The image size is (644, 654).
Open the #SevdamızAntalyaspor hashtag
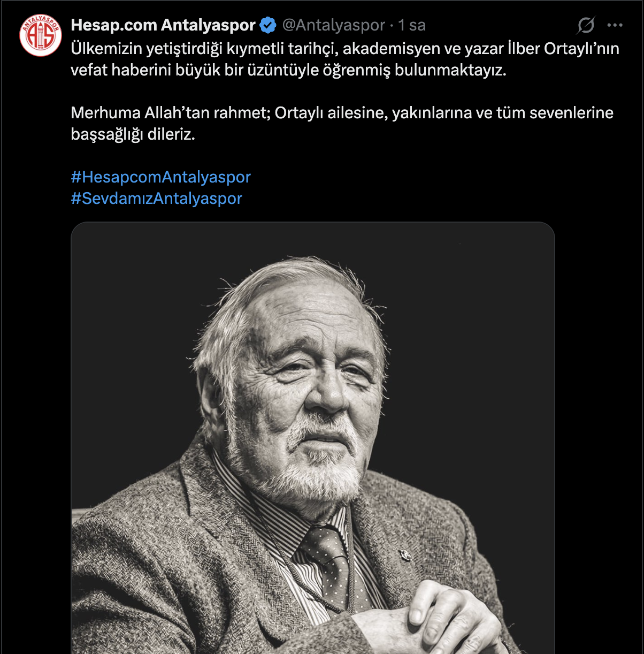156,199
